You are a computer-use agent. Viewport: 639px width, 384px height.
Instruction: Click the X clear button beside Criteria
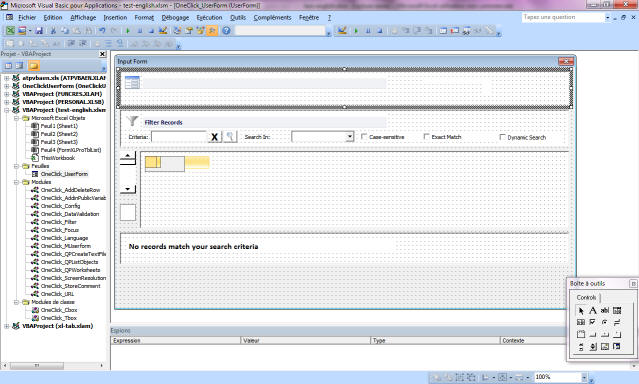[214, 137]
